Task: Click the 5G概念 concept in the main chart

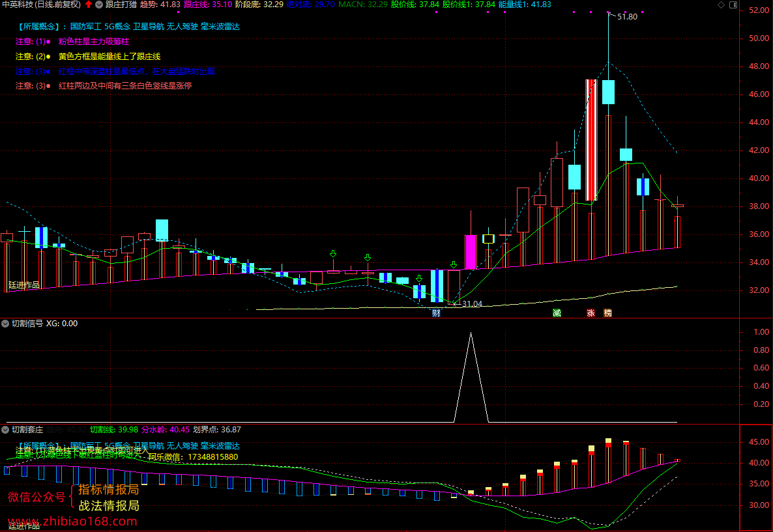Action: coord(117,27)
